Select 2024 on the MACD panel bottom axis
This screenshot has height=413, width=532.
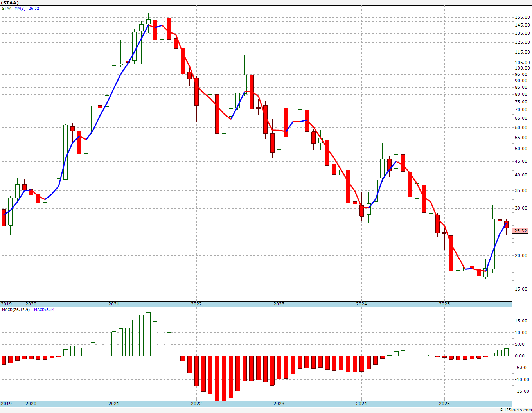point(361,404)
